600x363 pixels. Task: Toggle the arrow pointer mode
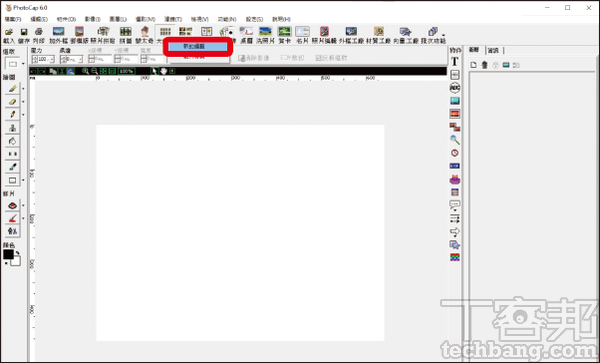[x=155, y=71]
